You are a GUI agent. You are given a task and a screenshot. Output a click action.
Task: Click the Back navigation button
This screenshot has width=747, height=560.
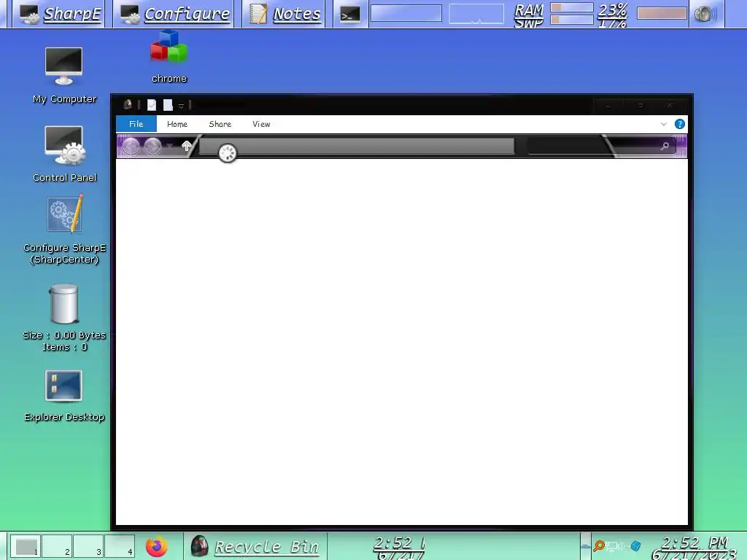[x=131, y=146]
